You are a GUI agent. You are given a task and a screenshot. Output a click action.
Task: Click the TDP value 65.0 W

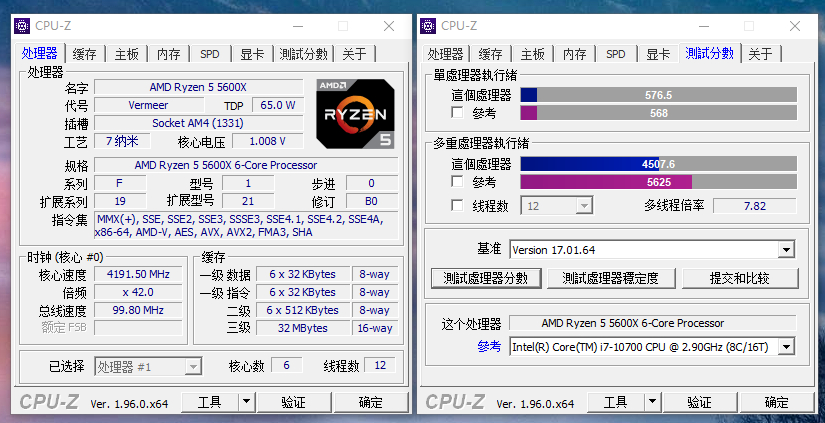(x=278, y=105)
